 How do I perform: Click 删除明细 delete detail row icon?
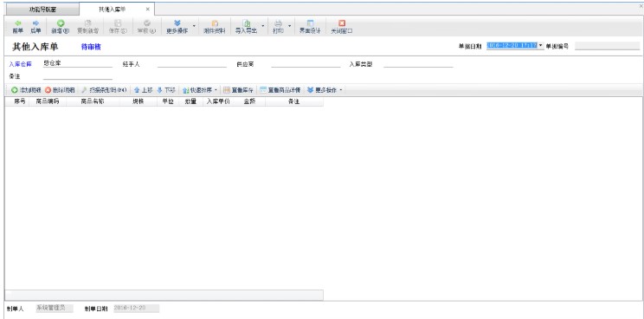48,90
